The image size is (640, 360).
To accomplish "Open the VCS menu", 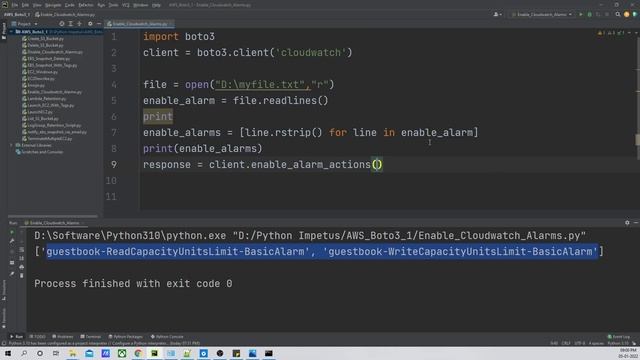I will (126, 5).
